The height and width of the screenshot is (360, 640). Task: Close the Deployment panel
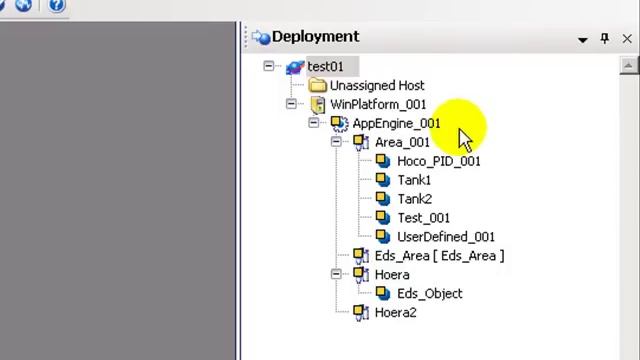coord(627,39)
